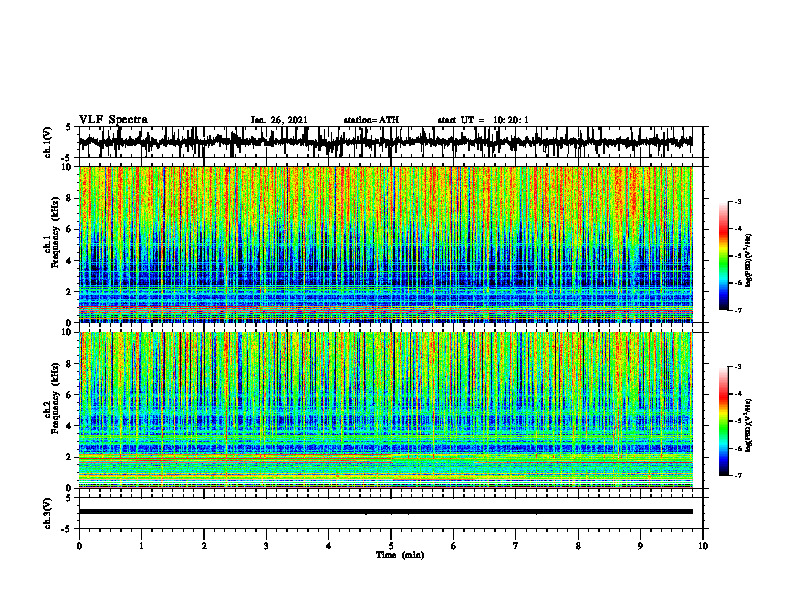Click the ch.2 colorbar log(PSD) units label
Viewport: 792px width, 612px height.
click(x=749, y=424)
